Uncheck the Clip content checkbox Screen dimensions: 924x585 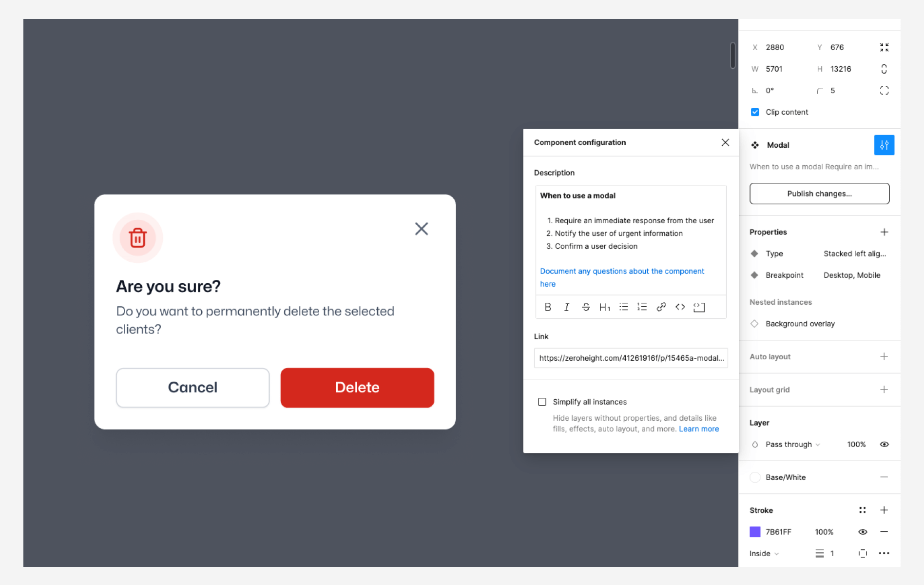click(x=755, y=112)
